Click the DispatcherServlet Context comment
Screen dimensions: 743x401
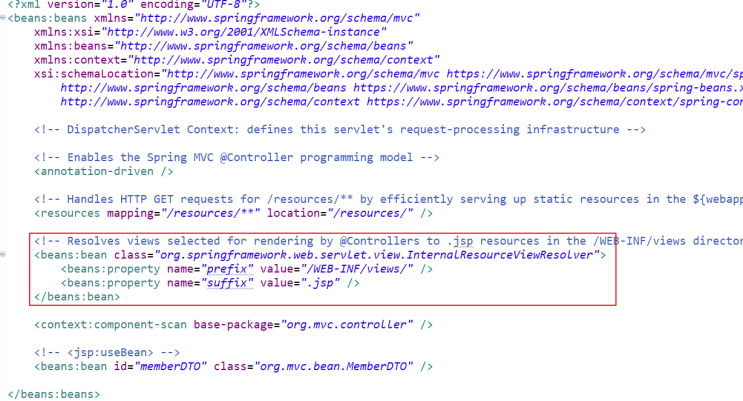coord(339,129)
